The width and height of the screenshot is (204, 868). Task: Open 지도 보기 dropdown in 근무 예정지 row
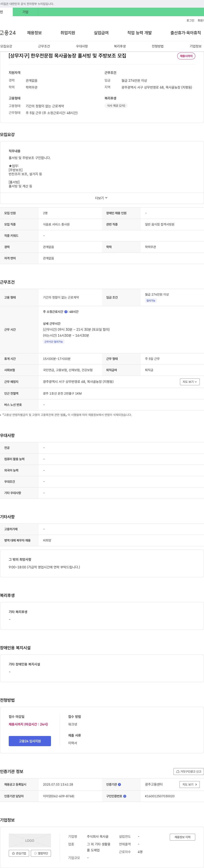click(x=190, y=382)
